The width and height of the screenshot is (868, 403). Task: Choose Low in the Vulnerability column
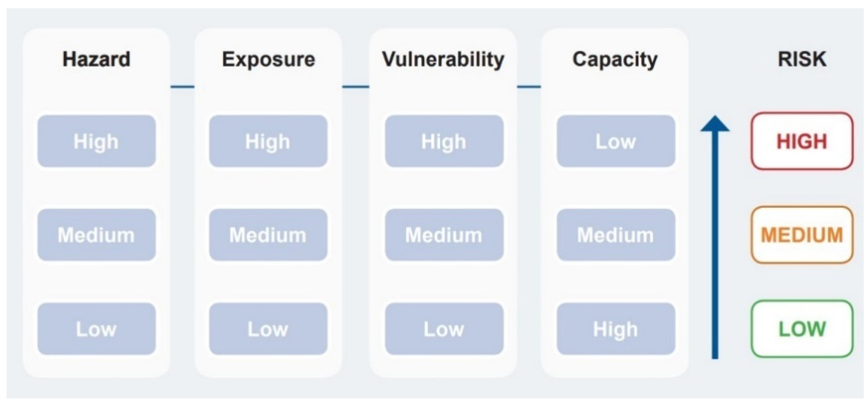point(444,329)
